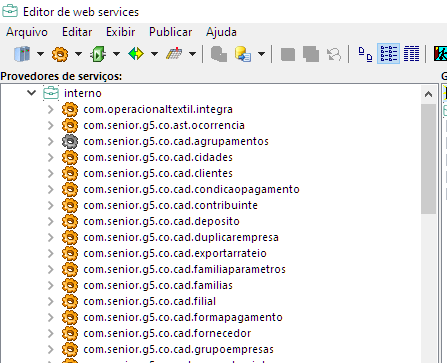Expand com.senior.g5.co.cad.fornecedor node
The image size is (447, 363).
tap(51, 333)
